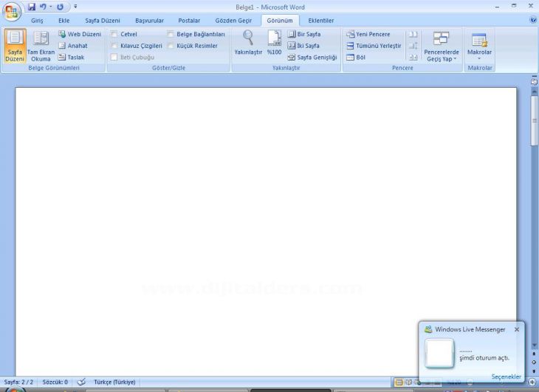Switch to Sayfa Düzeni print layout view
539x392 pixels.
coord(15,46)
